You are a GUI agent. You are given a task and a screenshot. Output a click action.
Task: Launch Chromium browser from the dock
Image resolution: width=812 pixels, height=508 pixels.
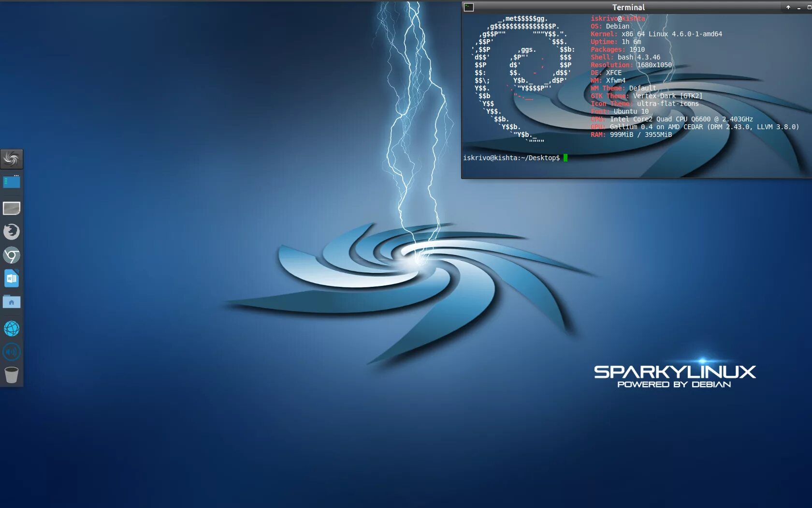12,255
